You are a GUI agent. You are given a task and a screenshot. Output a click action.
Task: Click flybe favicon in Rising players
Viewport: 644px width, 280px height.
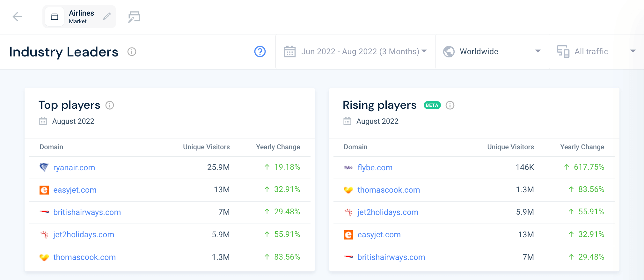pos(348,167)
